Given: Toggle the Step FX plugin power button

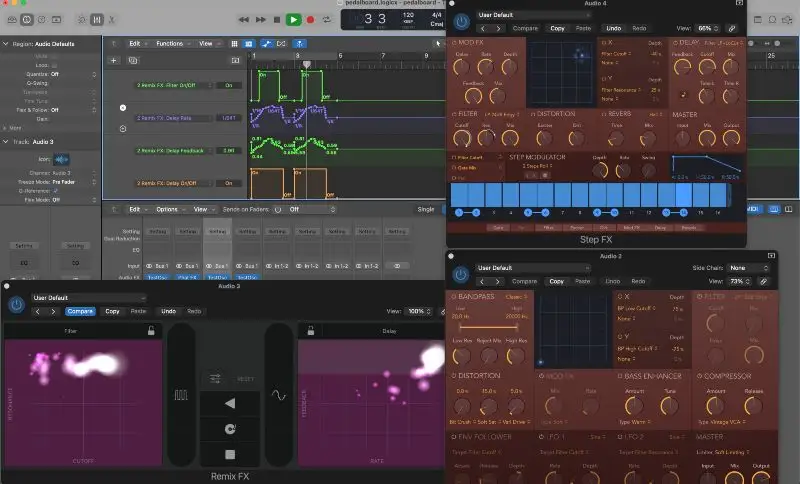Looking at the screenshot, I should click(460, 22).
